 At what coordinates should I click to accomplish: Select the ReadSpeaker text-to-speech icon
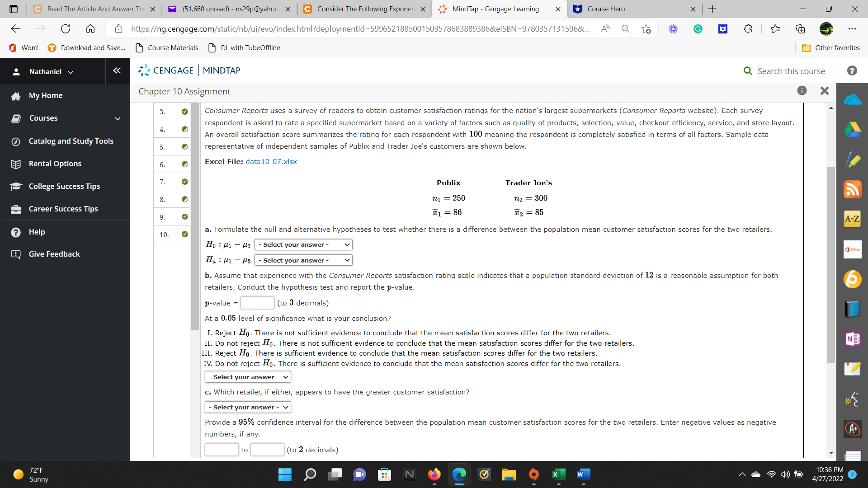tap(853, 399)
